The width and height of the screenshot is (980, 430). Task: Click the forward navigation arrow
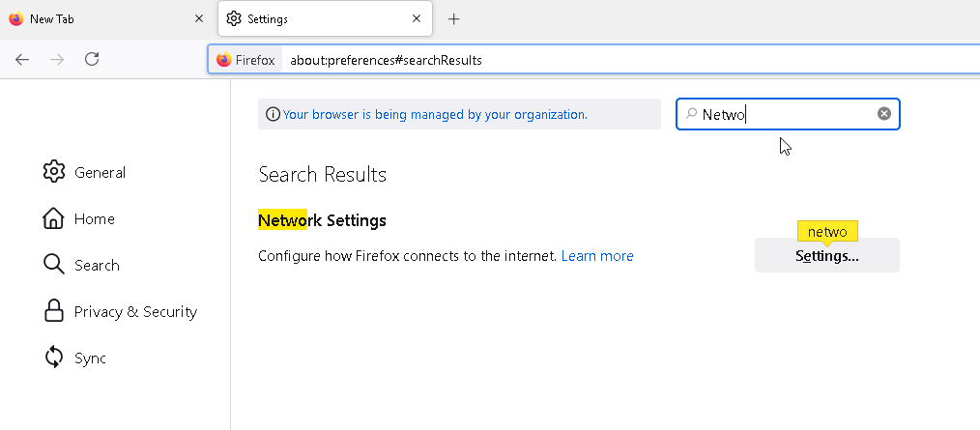(57, 59)
